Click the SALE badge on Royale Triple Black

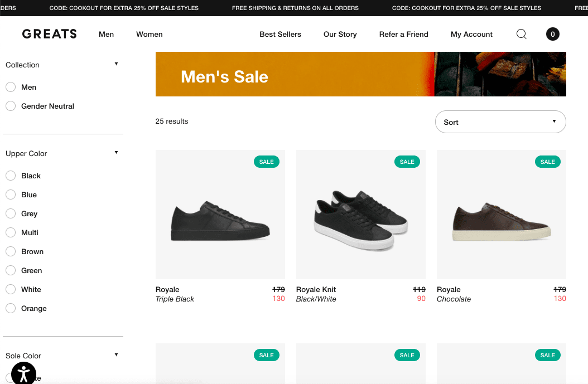(267, 162)
